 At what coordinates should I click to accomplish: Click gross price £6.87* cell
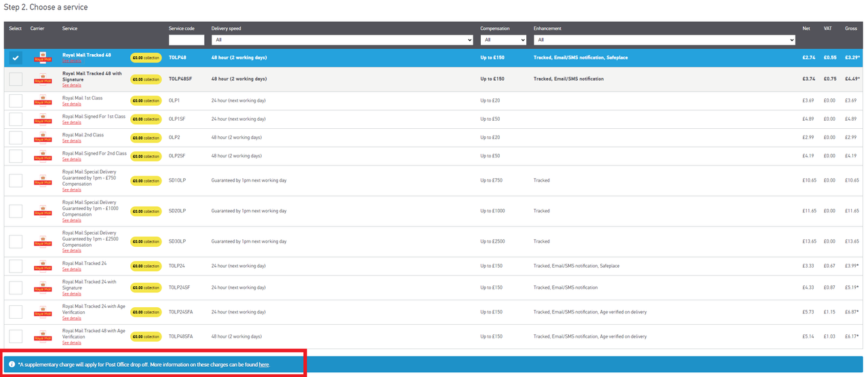[x=852, y=312]
